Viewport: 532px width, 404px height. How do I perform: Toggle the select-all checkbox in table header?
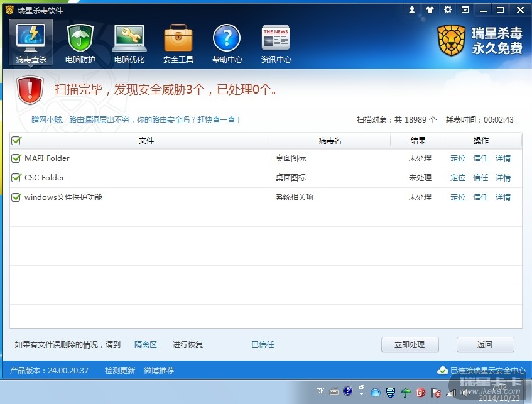tap(16, 141)
